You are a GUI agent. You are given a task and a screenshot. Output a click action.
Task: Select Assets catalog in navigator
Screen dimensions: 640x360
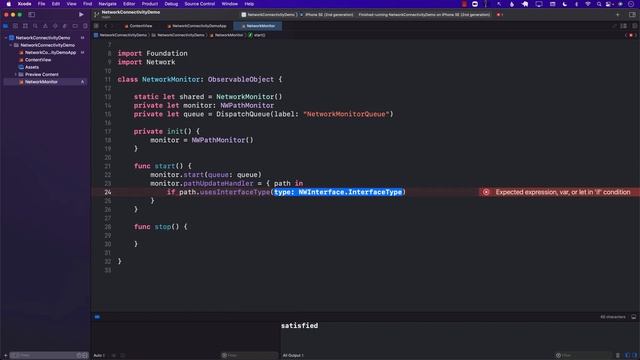click(x=32, y=67)
